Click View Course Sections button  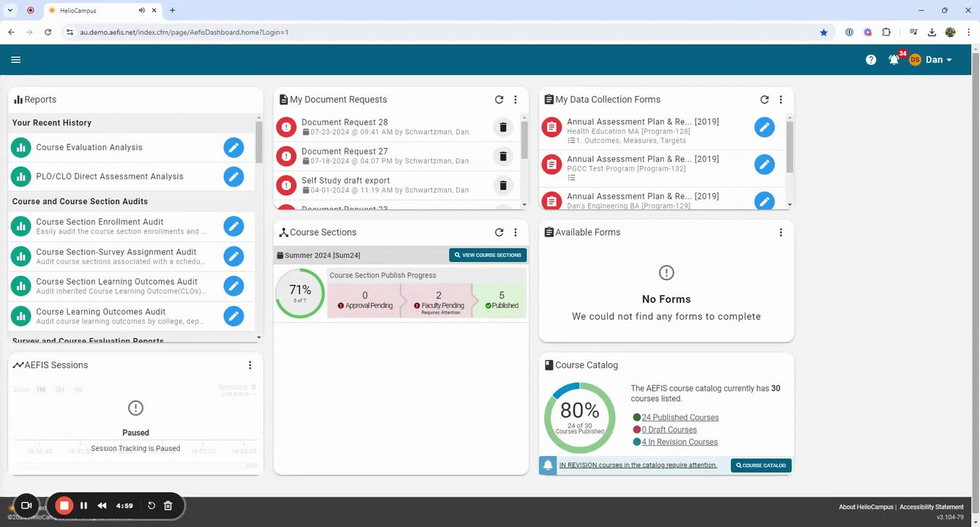[488, 255]
